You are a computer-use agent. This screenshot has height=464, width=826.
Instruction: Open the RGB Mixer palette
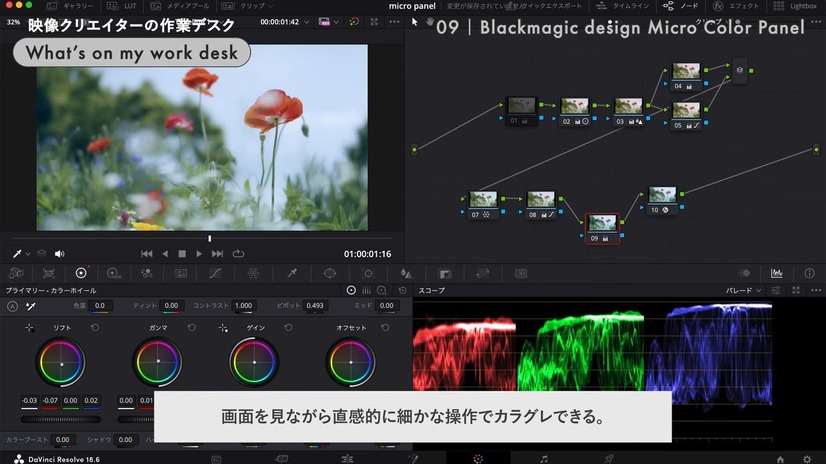click(147, 273)
